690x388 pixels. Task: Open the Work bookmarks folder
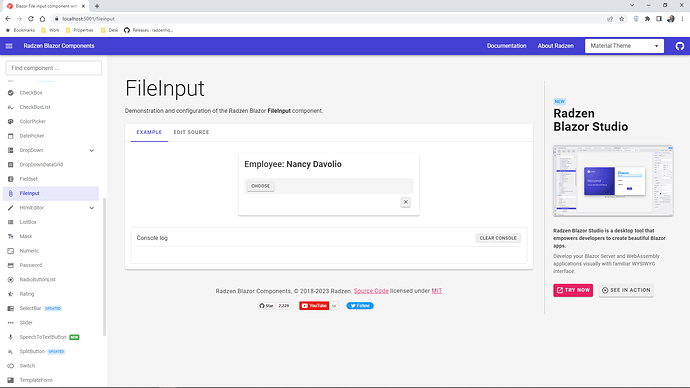[50, 30]
